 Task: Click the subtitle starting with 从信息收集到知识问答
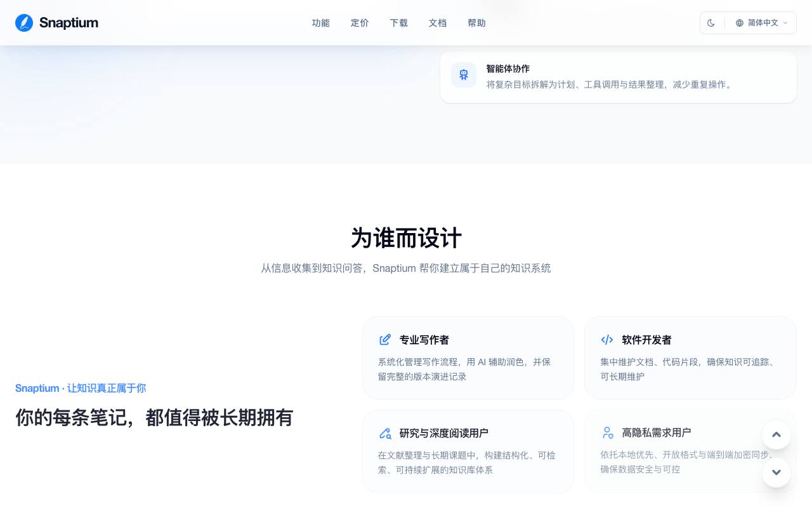pos(406,268)
